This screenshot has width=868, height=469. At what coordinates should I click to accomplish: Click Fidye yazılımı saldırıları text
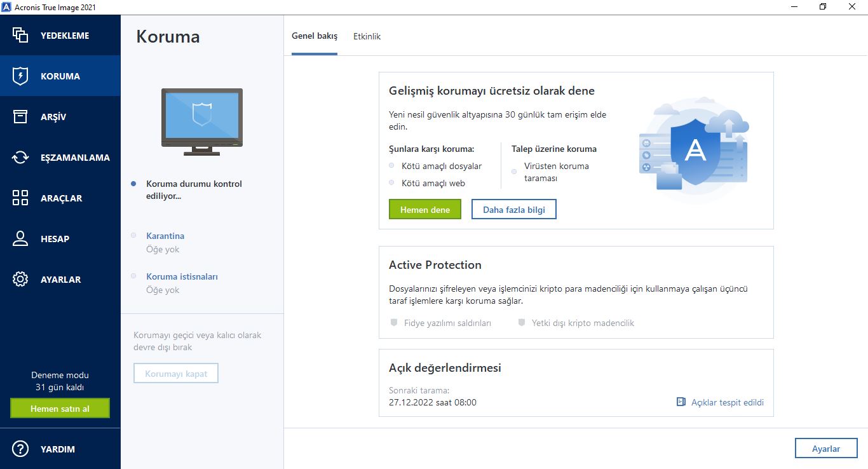coord(448,323)
